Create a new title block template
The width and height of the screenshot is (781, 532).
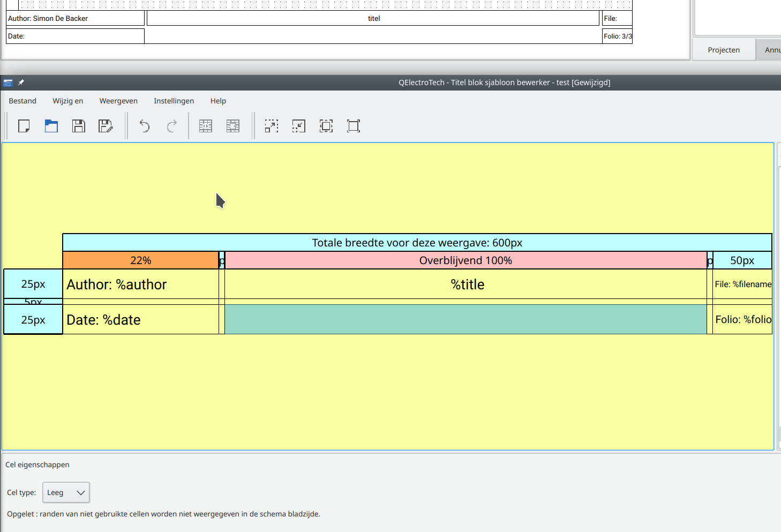pyautogui.click(x=24, y=126)
